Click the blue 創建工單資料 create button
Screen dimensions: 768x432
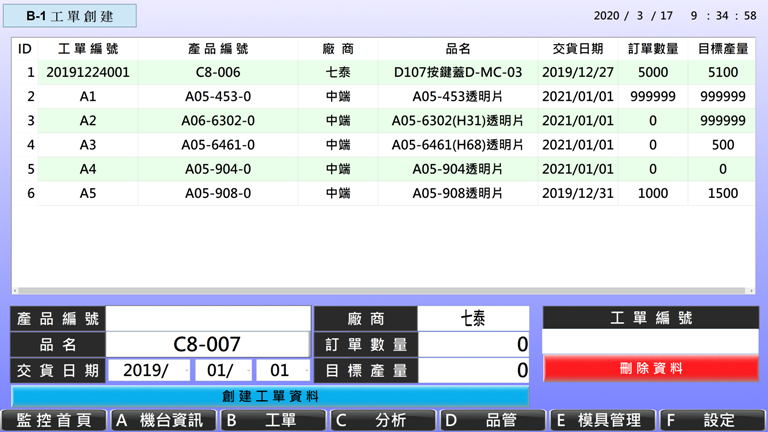(270, 396)
